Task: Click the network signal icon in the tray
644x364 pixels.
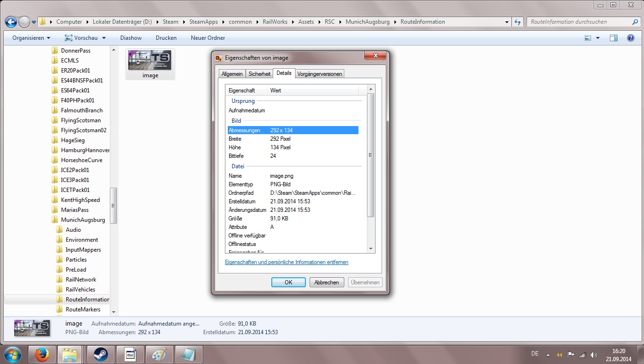Action: coord(582,355)
